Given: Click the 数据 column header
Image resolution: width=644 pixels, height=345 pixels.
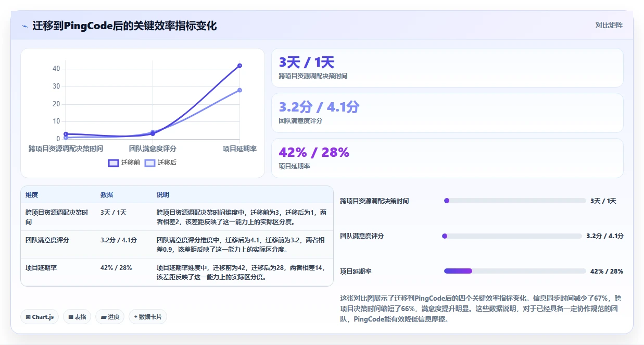Looking at the screenshot, I should pos(107,195).
